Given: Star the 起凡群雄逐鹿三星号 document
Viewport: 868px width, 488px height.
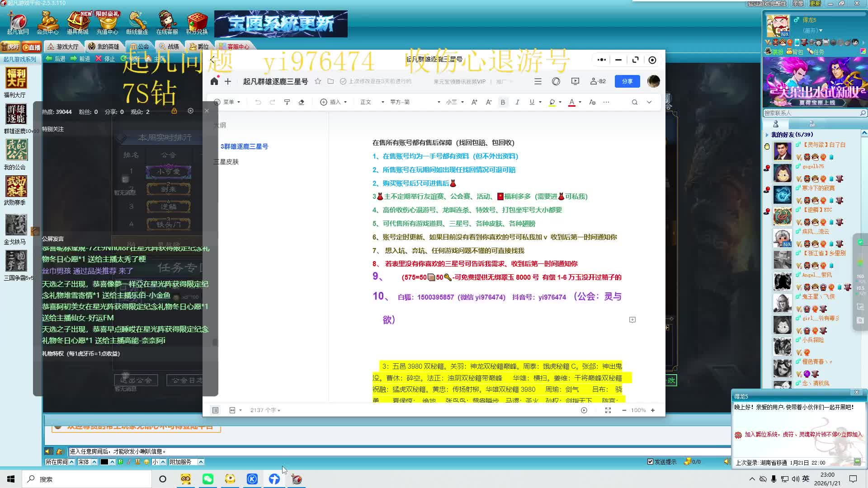Looking at the screenshot, I should point(318,81).
